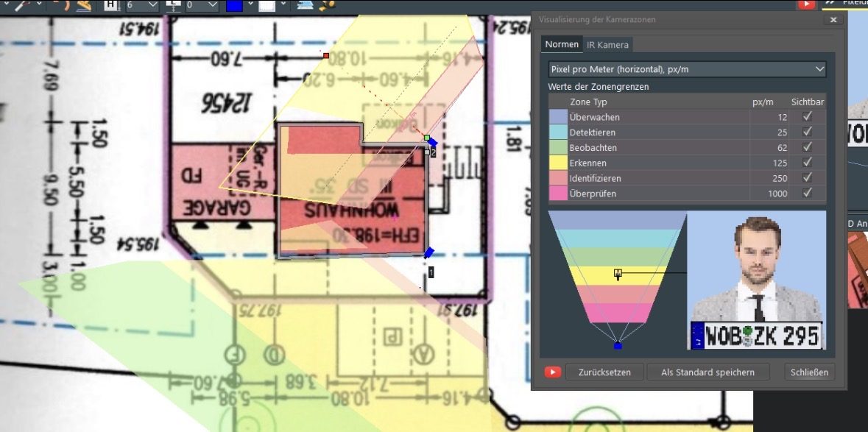Select the Normen tab
Screen dimensions: 868x432
[x=561, y=45]
